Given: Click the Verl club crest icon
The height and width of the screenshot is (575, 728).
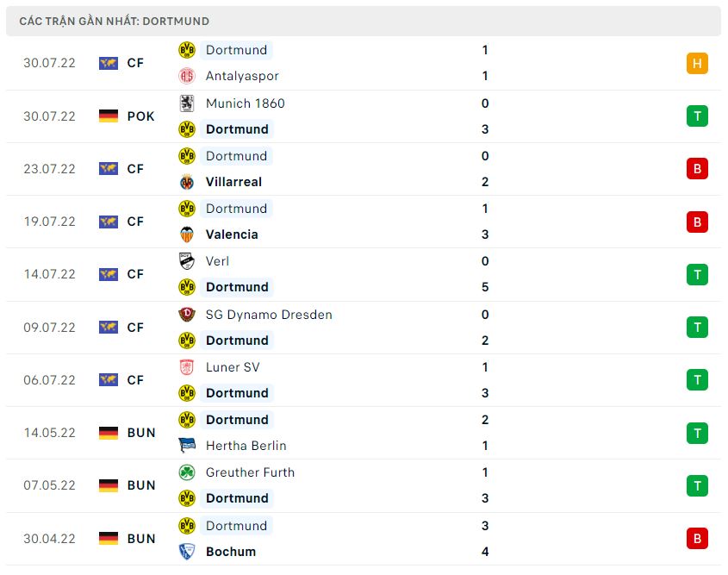Looking at the screenshot, I should click(x=187, y=261).
